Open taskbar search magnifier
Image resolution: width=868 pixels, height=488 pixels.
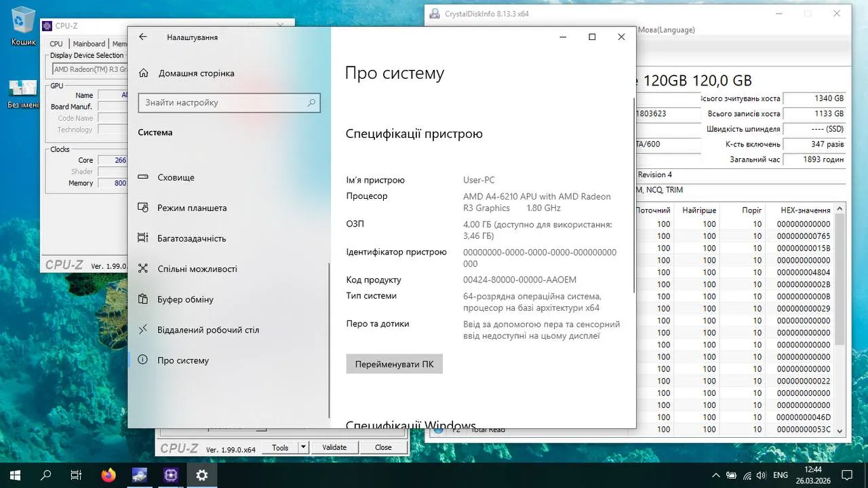point(46,475)
